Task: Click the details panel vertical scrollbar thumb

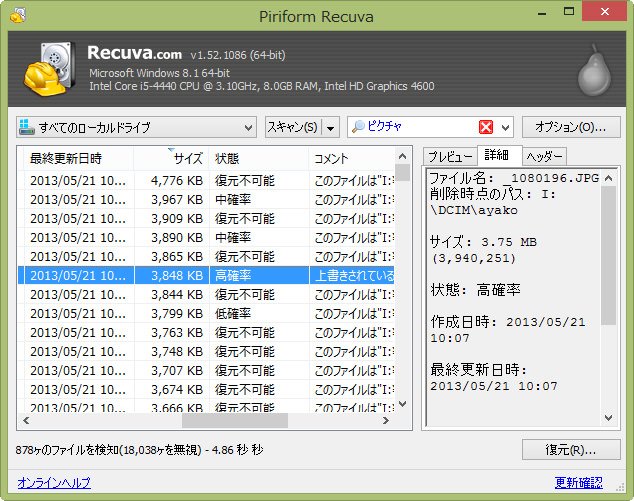Action: 609,255
